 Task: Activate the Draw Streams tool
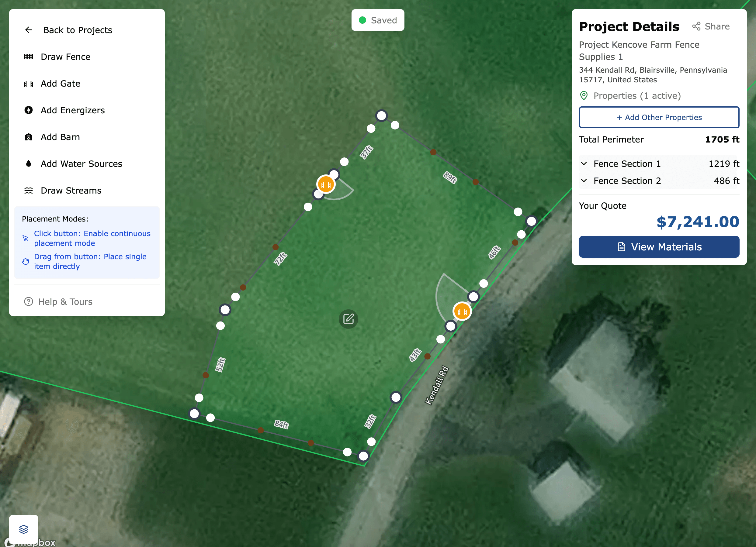coord(71,191)
